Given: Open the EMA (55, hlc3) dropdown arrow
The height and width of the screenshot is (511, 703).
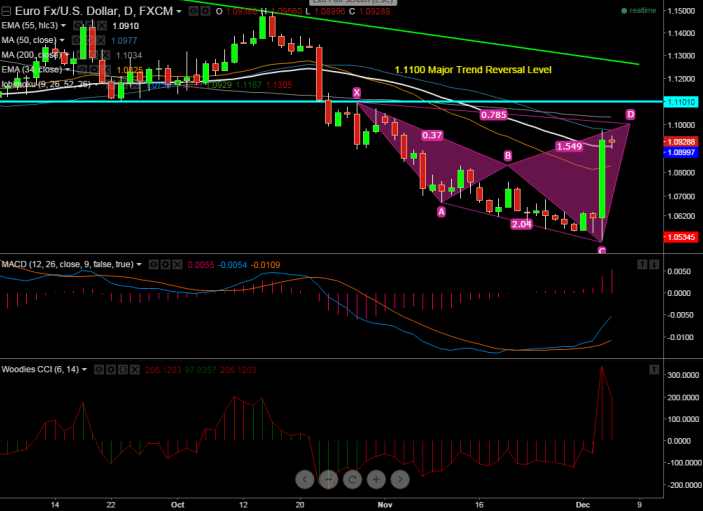Looking at the screenshot, I should click(63, 26).
